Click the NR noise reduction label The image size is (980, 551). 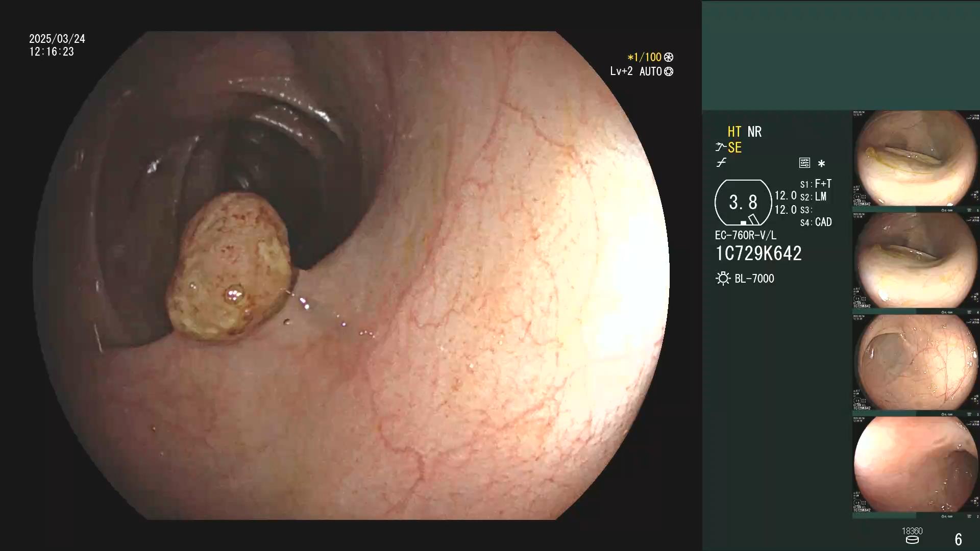pos(754,132)
